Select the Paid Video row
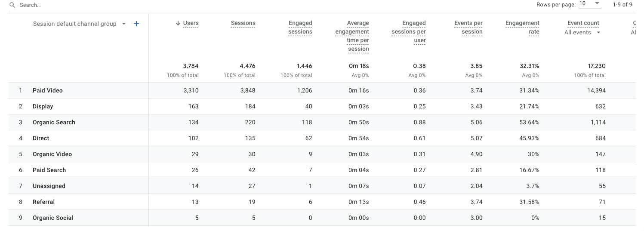This screenshot has width=644, height=231. (47, 90)
